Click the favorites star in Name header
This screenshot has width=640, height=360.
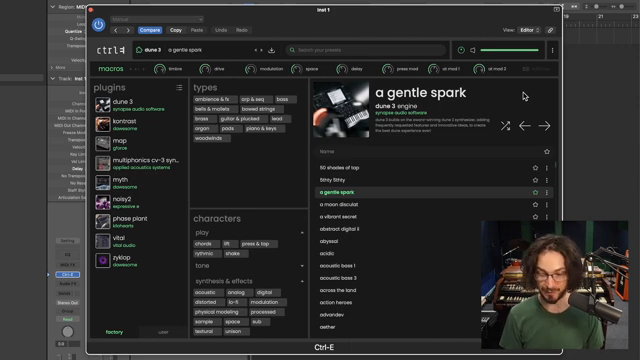click(547, 152)
